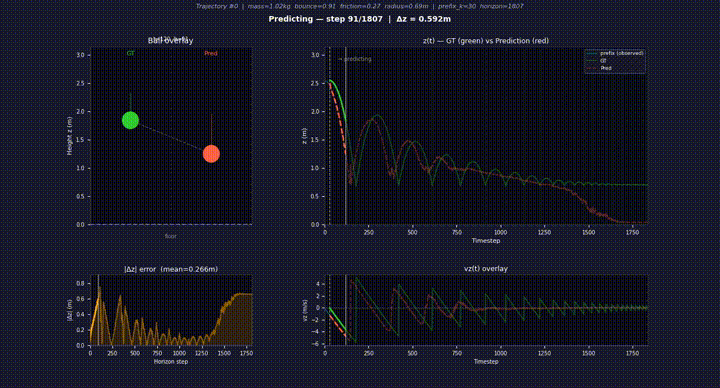Click the 'floor' label under ball overlay
Image resolution: width=720 pixels, height=388 pixels.
170,236
